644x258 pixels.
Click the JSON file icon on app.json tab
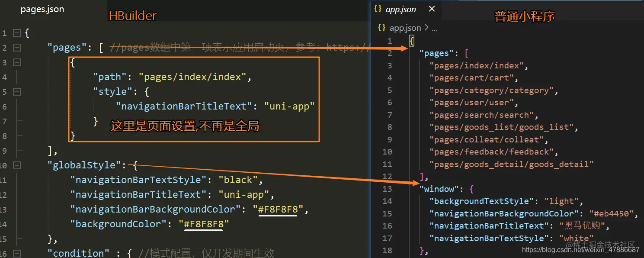click(x=378, y=9)
